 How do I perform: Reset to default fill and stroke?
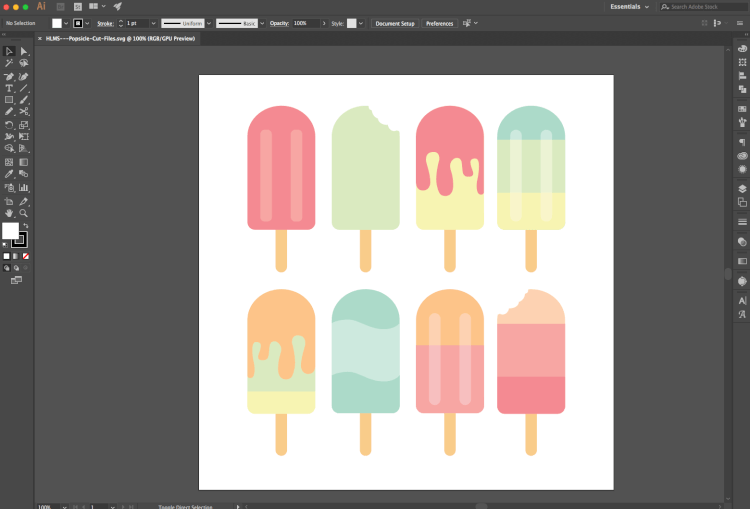tap(5, 244)
